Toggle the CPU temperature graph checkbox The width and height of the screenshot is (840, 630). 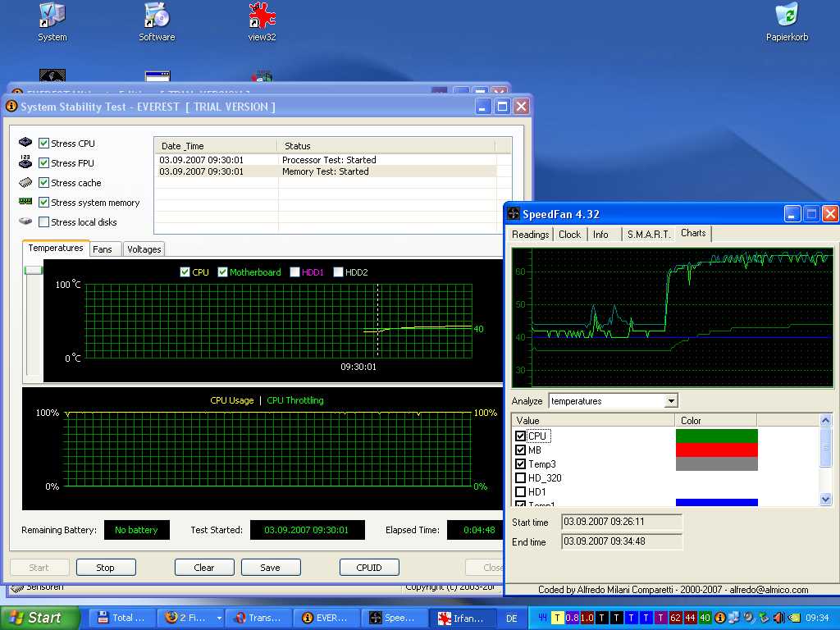[x=185, y=272]
